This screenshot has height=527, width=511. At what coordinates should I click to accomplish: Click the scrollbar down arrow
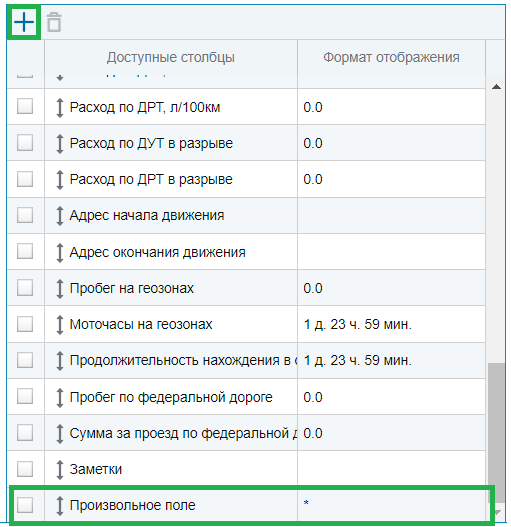coord(498,512)
